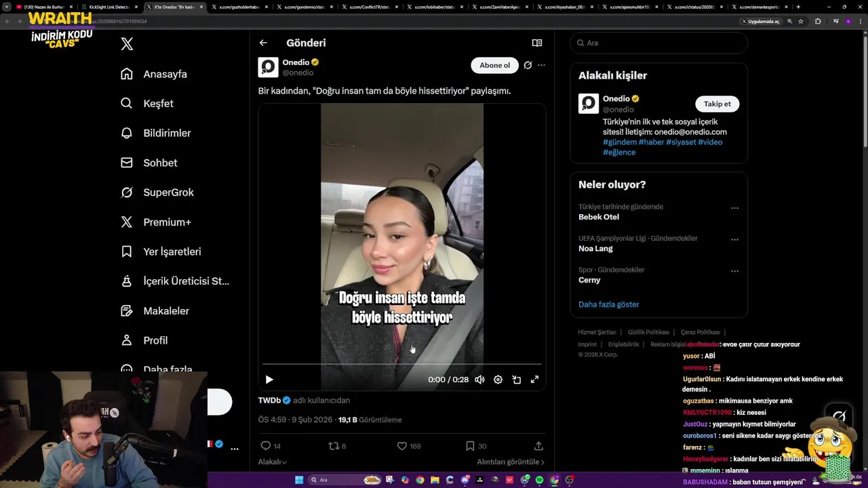Open Windows Start menu
The height and width of the screenshot is (488, 868).
click(x=299, y=480)
